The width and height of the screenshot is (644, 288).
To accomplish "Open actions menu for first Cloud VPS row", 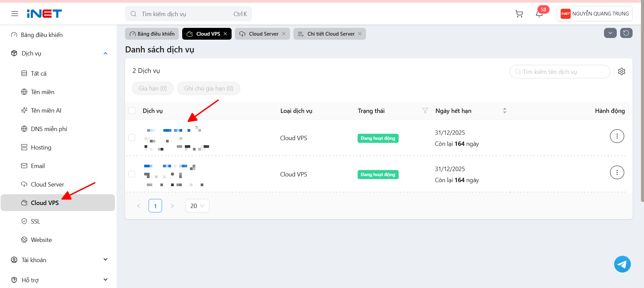I will coord(617,136).
